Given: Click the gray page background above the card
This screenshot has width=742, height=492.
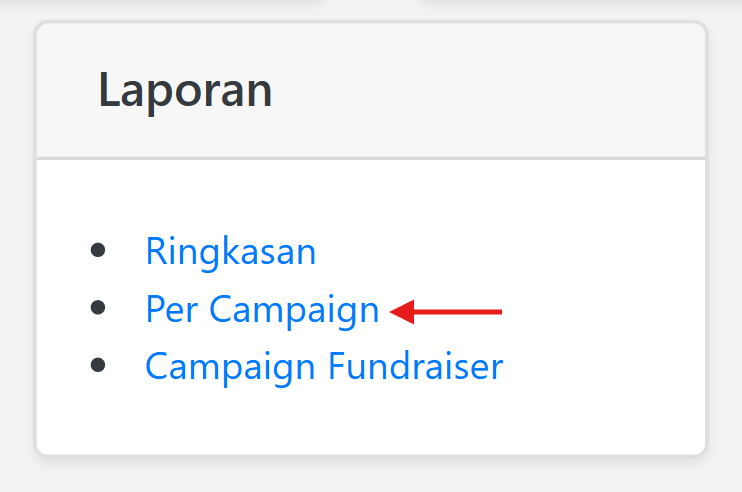Looking at the screenshot, I should click(x=371, y=8).
